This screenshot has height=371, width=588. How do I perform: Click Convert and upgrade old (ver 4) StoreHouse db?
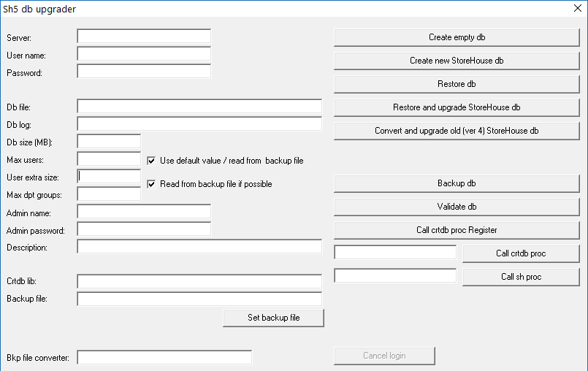pyautogui.click(x=457, y=131)
